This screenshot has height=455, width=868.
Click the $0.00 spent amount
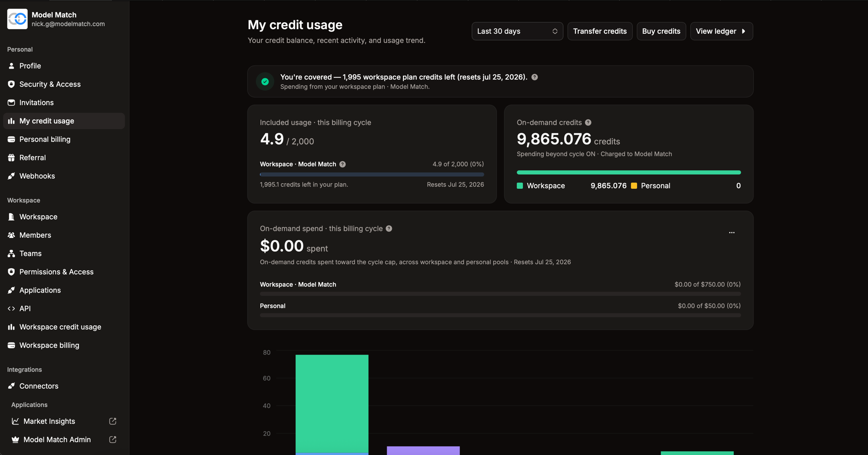pos(282,246)
